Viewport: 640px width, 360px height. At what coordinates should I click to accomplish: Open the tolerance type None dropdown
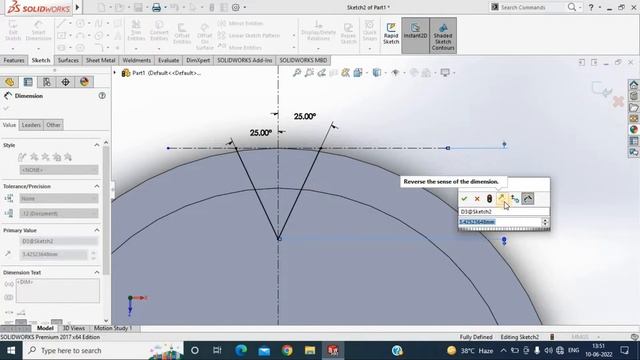59,198
